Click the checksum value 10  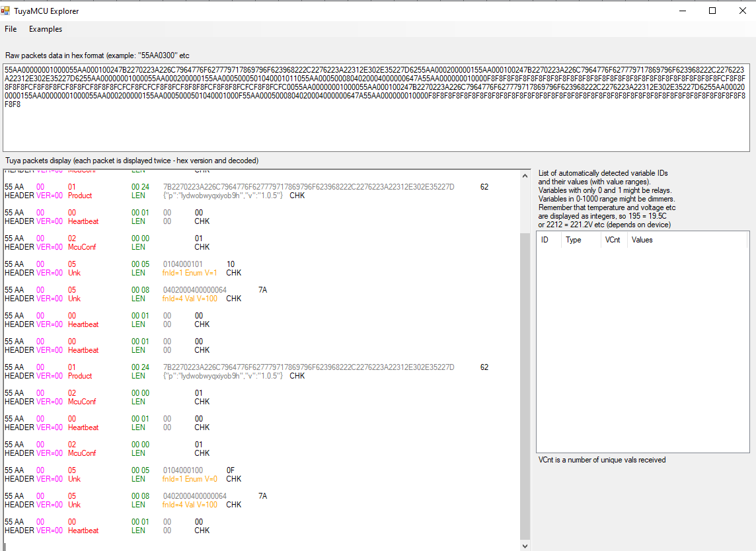[231, 264]
